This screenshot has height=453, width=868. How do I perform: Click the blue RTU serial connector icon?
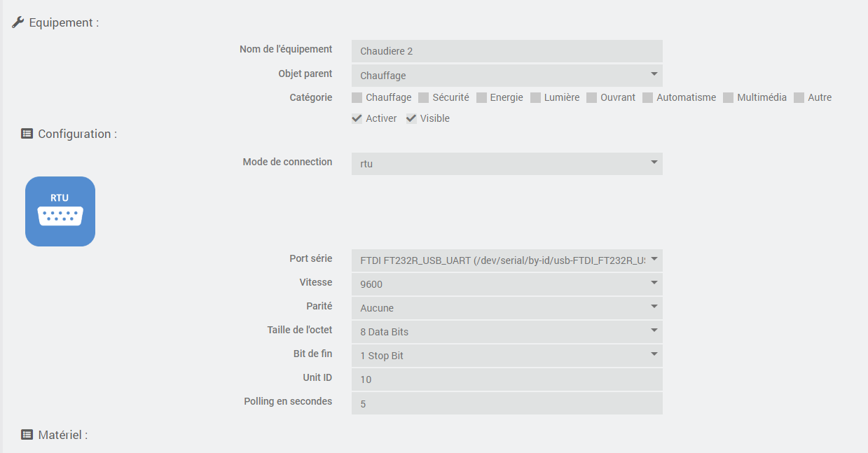(60, 211)
